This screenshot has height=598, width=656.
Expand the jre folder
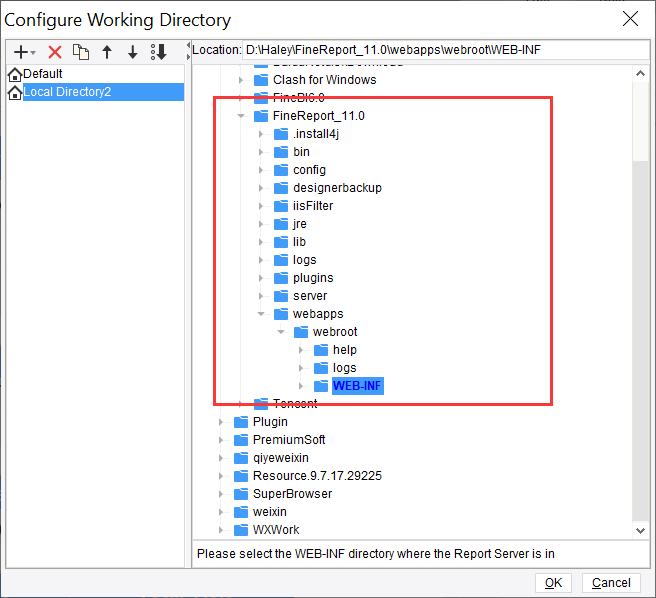coord(261,224)
